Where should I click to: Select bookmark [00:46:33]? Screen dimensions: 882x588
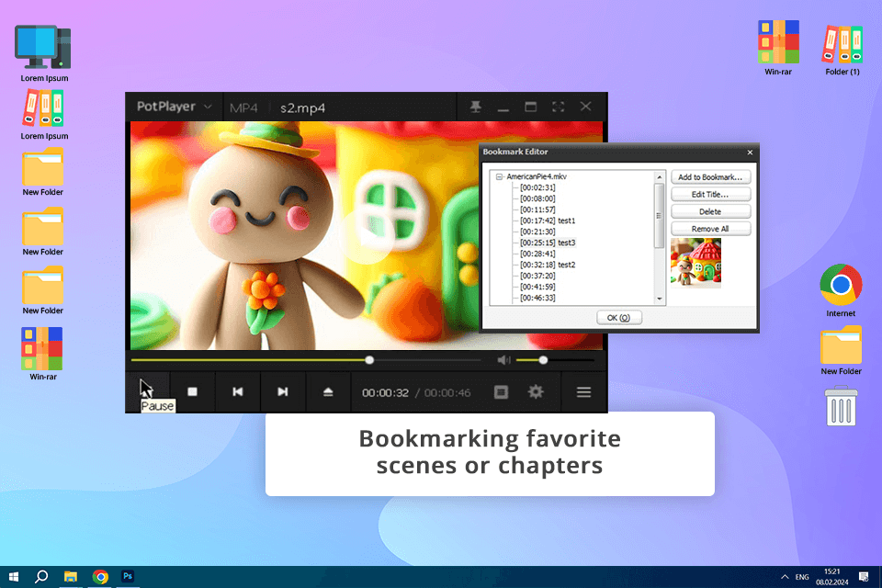[x=537, y=298]
